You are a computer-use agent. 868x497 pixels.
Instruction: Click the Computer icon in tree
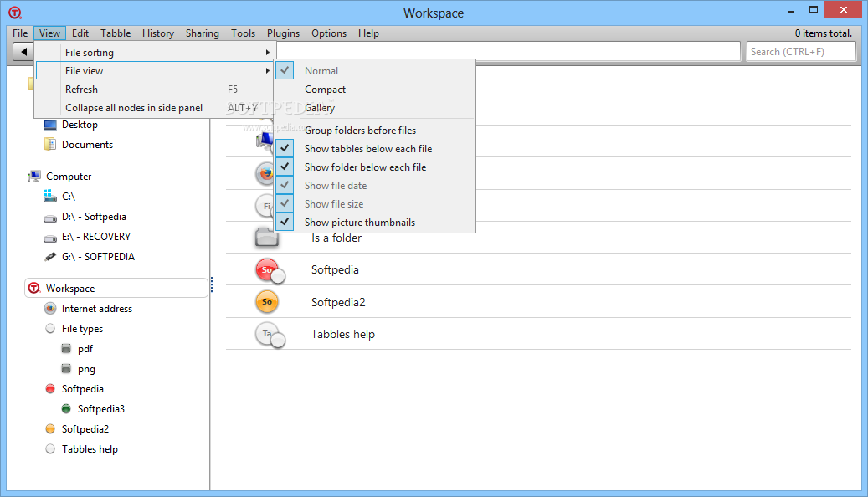[x=34, y=176]
